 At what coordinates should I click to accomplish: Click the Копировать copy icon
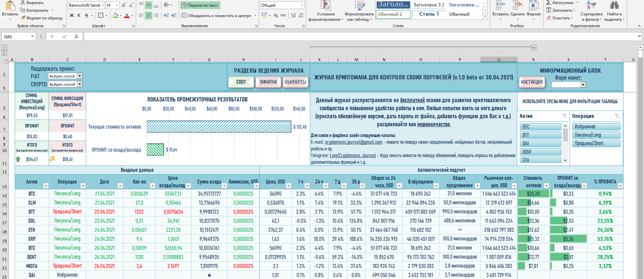23,10
